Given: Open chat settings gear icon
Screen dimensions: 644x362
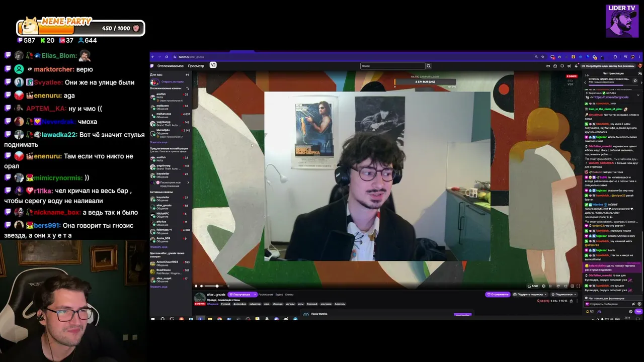Looking at the screenshot, I should [x=630, y=312].
